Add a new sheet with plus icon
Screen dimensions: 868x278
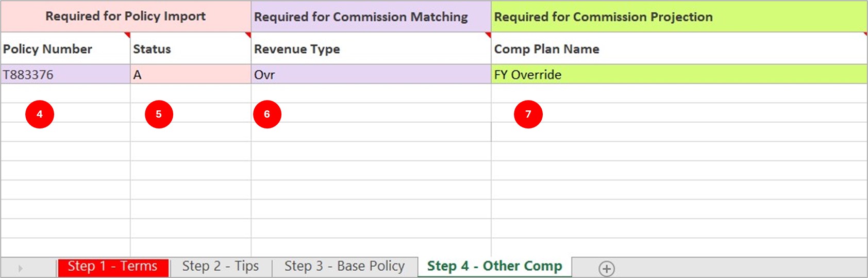tap(607, 269)
